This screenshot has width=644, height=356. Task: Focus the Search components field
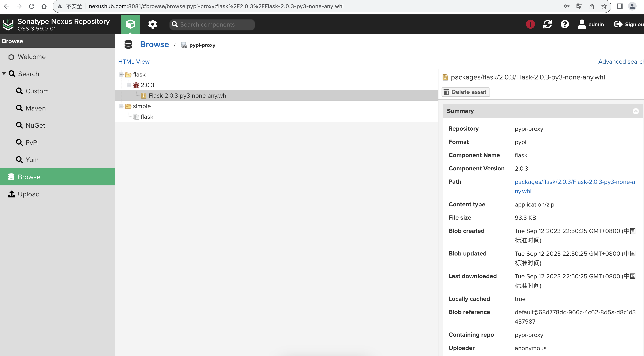(x=212, y=25)
